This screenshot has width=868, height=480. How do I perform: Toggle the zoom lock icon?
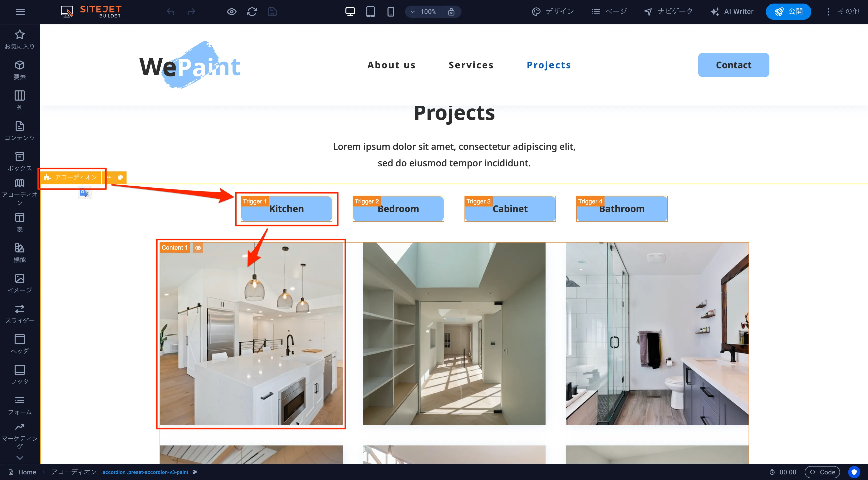click(451, 12)
